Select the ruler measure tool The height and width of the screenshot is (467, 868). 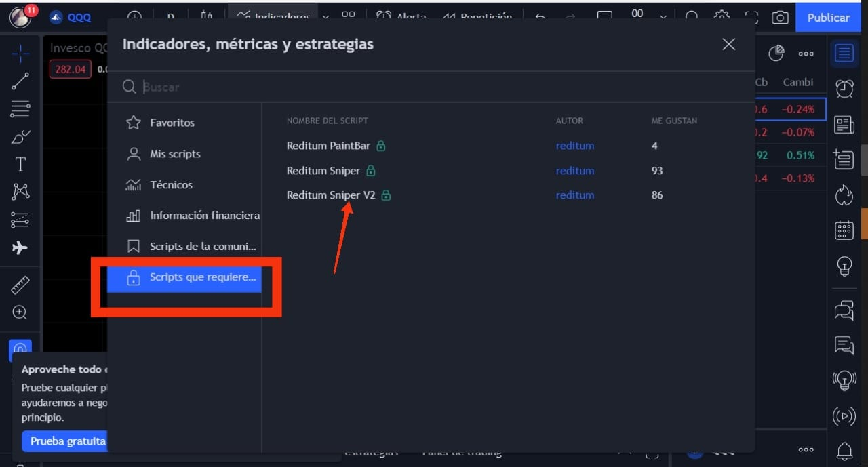(x=20, y=285)
